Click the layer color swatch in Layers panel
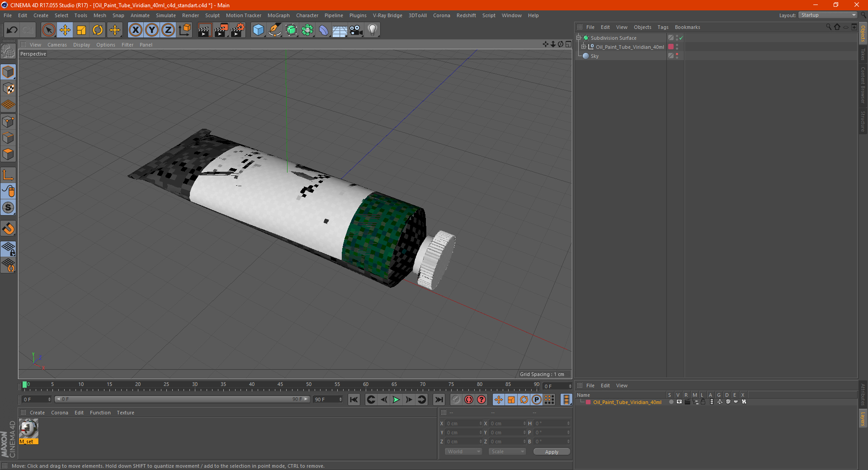This screenshot has height=470, width=868. (x=588, y=402)
